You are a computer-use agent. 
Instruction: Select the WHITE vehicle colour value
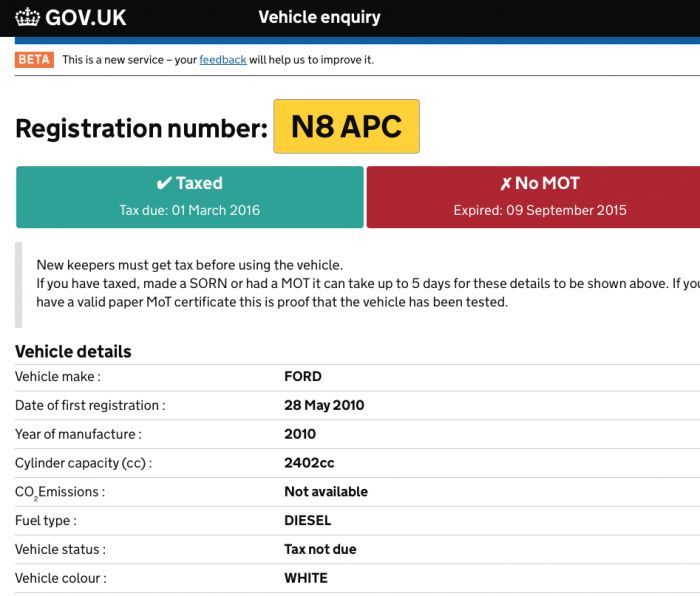coord(306,578)
